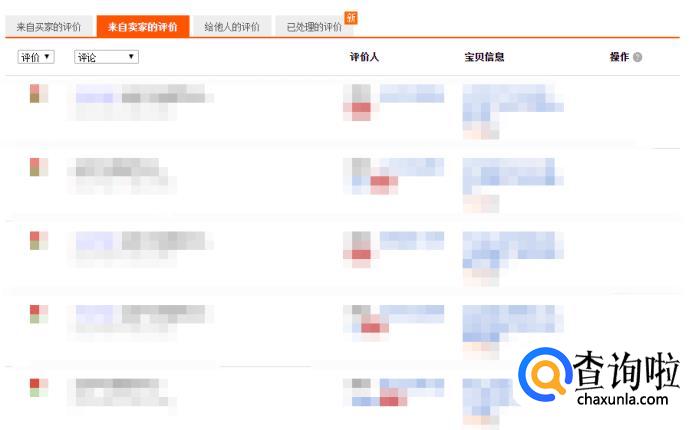Screen dimensions: 692x430
Task: Open the first row's reviewer name link
Action: [411, 93]
